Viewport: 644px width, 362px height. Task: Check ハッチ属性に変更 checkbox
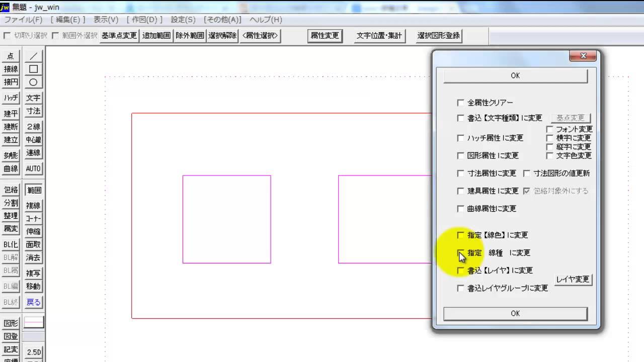460,138
